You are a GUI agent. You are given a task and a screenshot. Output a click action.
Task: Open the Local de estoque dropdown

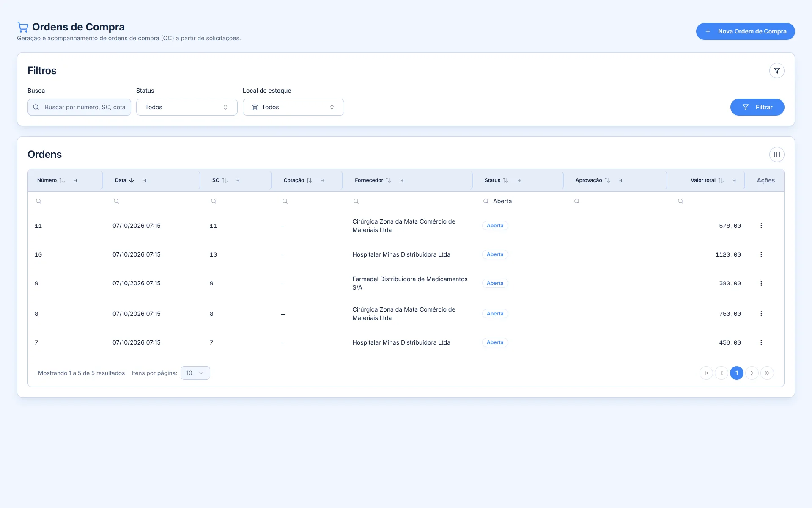coord(293,107)
